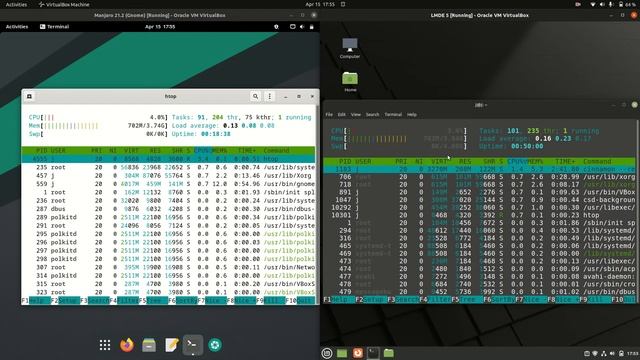
Task: Add a new tab in Manjaro terminal
Action: [29, 96]
